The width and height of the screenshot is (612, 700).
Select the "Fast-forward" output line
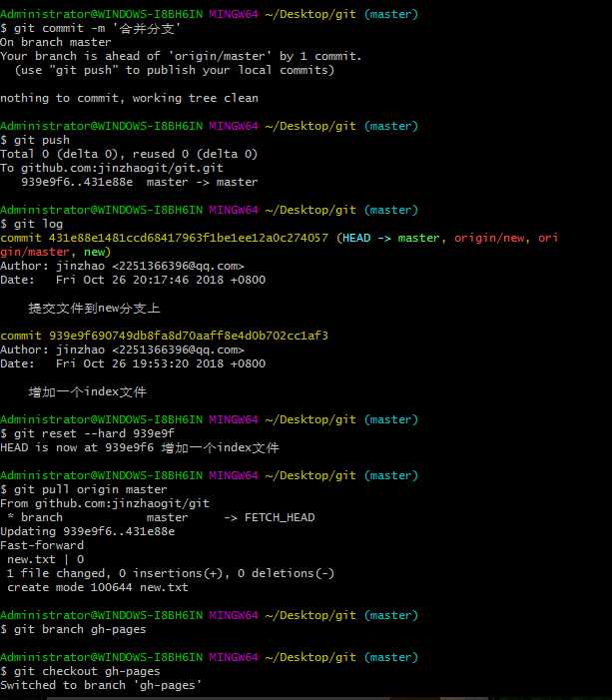(42, 545)
